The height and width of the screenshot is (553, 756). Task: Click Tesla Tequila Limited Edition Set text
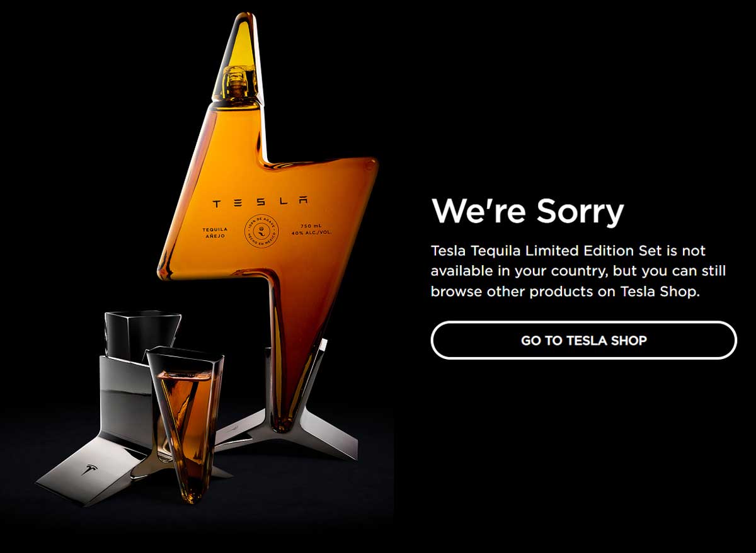(546, 251)
